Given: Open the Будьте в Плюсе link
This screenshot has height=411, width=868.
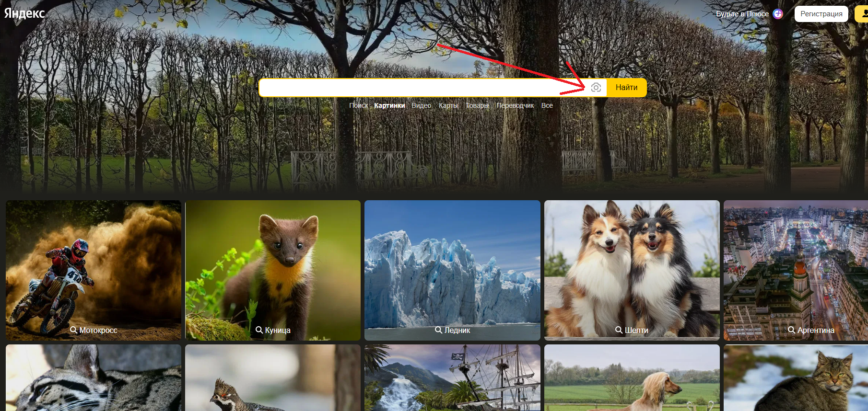Looking at the screenshot, I should [x=742, y=14].
